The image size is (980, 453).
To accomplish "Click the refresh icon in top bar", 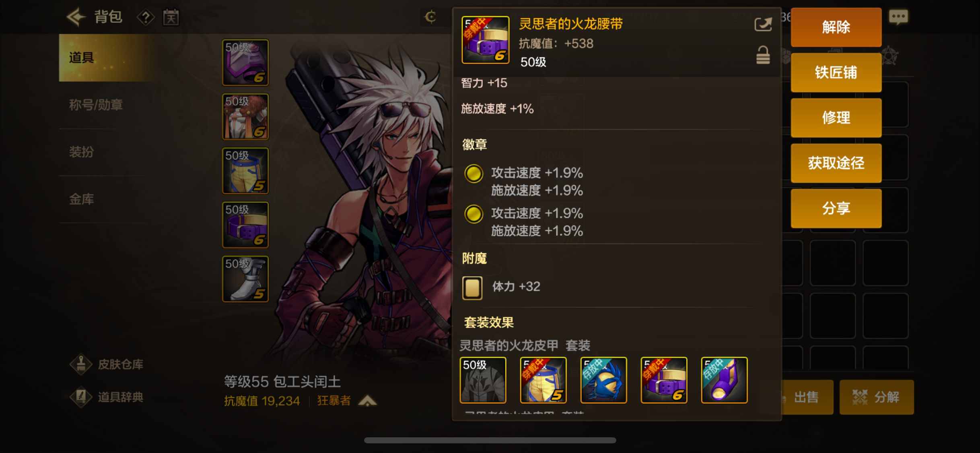I will pyautogui.click(x=431, y=17).
